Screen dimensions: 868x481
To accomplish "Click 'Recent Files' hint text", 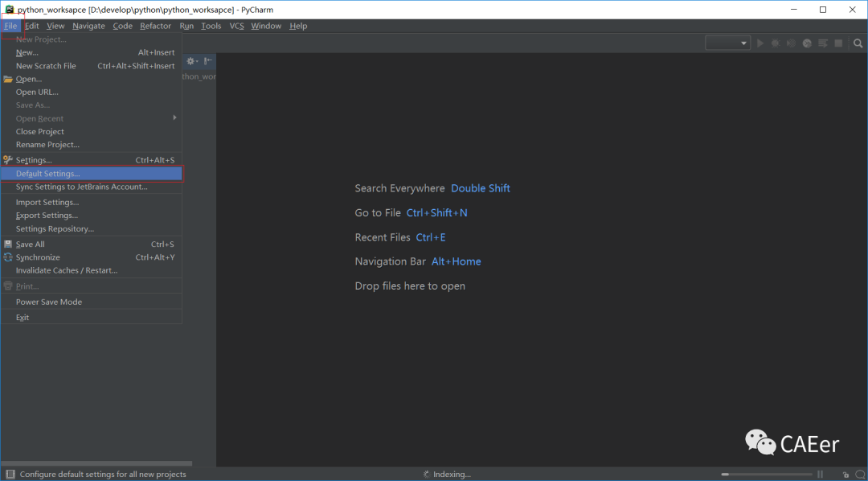I will 383,237.
